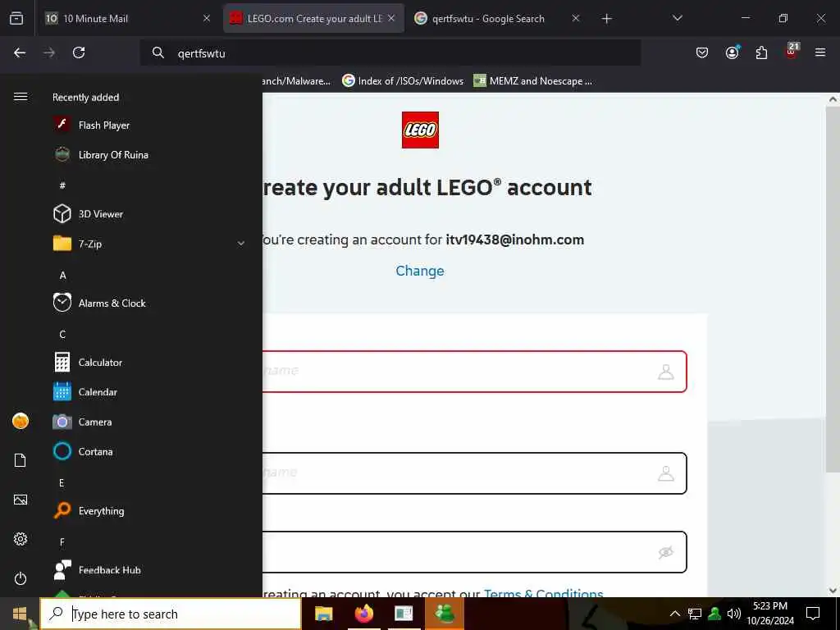This screenshot has width=840, height=630.
Task: Close the Google Search tab
Action: (576, 18)
